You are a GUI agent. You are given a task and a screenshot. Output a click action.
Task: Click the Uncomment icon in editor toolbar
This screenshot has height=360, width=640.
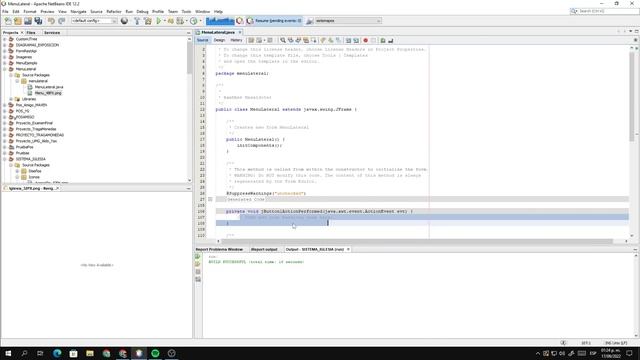click(x=391, y=40)
